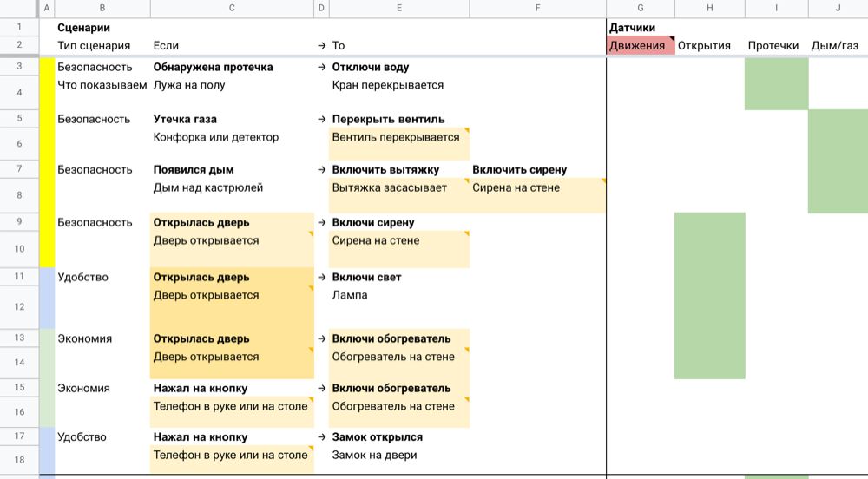Select column C header
The height and width of the screenshot is (479, 868).
pyautogui.click(x=232, y=9)
